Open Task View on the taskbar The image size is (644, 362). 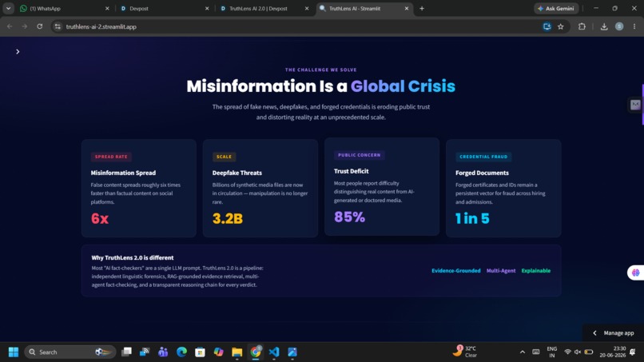[x=126, y=352]
